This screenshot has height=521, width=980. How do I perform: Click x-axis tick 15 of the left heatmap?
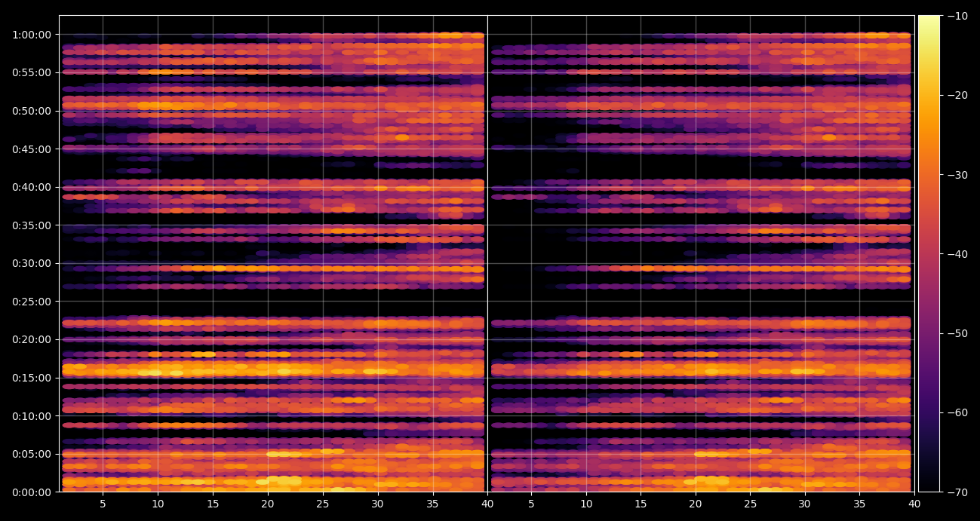pos(213,504)
